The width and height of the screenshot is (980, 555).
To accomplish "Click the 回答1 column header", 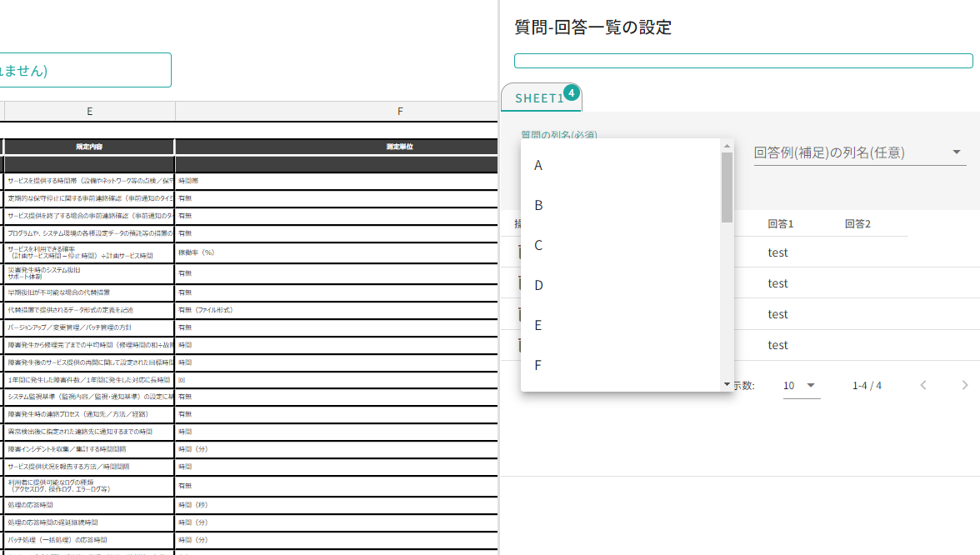I will pyautogui.click(x=782, y=223).
